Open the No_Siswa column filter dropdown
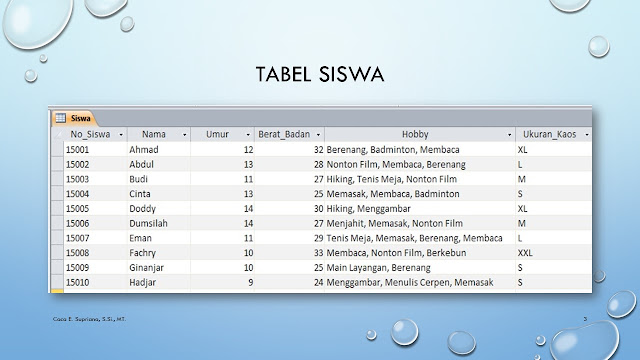The height and width of the screenshot is (360, 640). (121, 135)
